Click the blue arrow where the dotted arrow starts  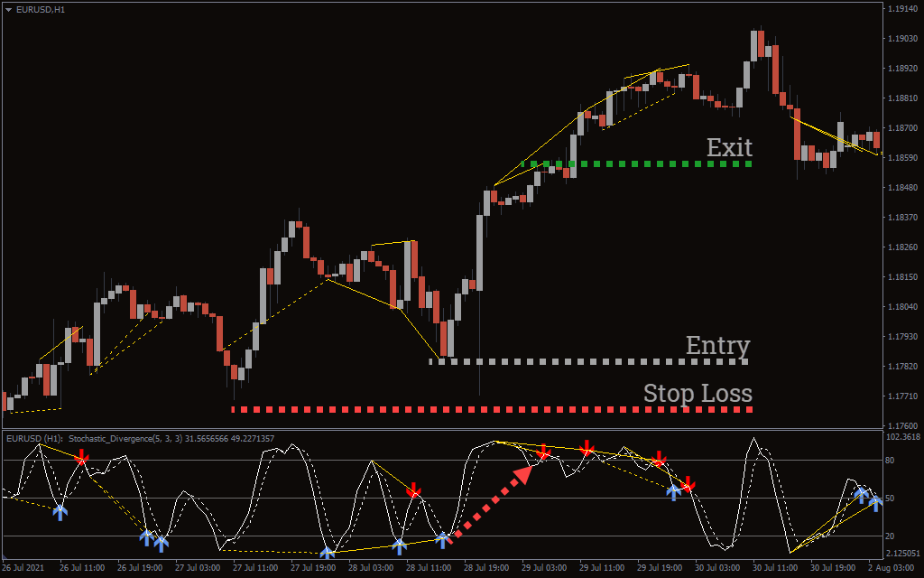click(x=442, y=539)
